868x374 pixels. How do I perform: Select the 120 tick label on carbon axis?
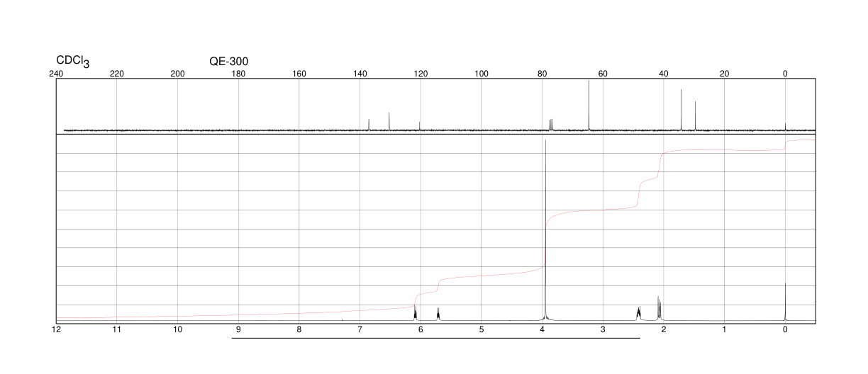coord(421,74)
